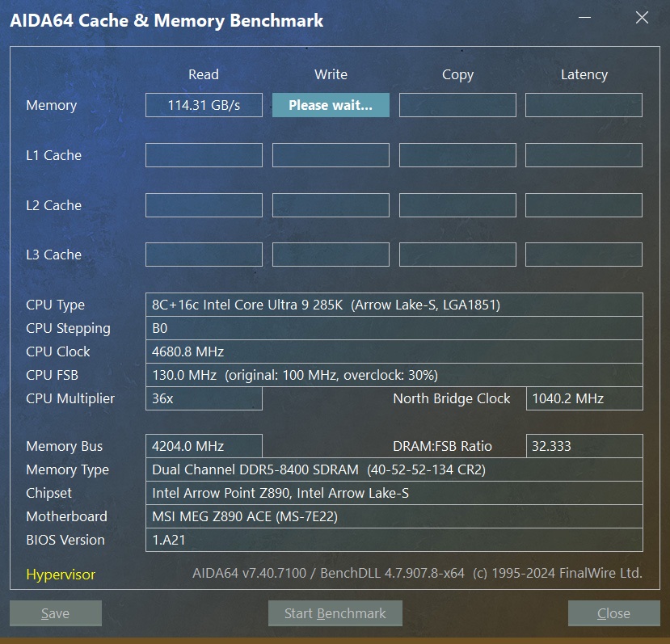Click the Close button at bottom

(613, 613)
